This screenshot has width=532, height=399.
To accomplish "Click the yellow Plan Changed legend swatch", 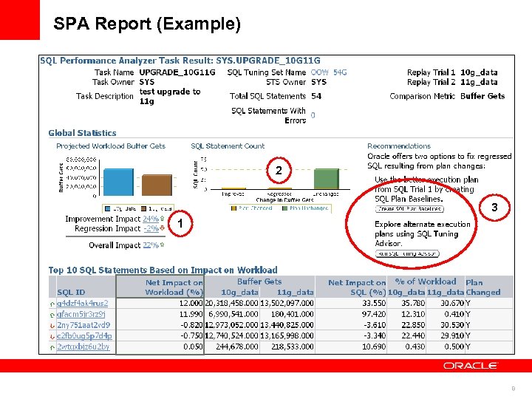I will (233, 208).
